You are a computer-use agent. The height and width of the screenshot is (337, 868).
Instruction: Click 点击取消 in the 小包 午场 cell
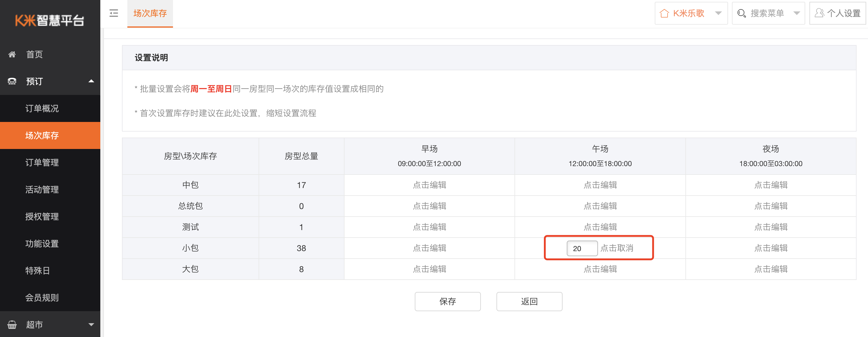[617, 248]
